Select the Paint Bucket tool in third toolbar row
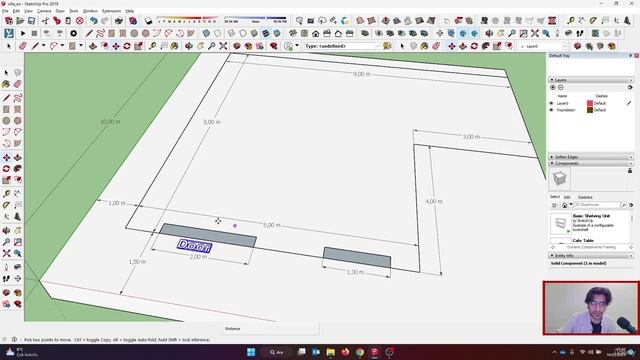Viewport: 640px width, 360px height. point(175,46)
